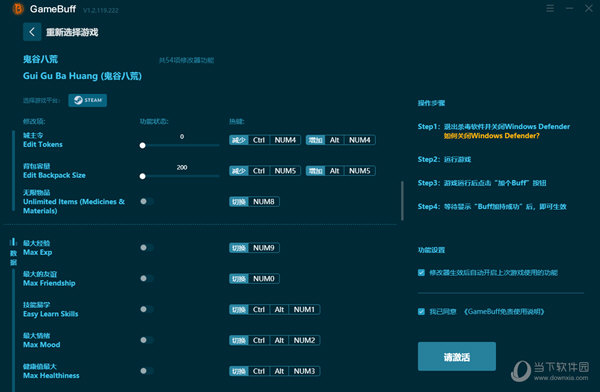Toggle Unlimited Items switch

tap(147, 201)
